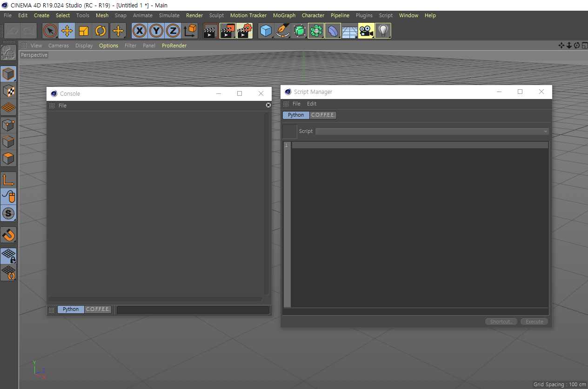The height and width of the screenshot is (389, 588).
Task: Activate the Scale tool
Action: click(84, 31)
